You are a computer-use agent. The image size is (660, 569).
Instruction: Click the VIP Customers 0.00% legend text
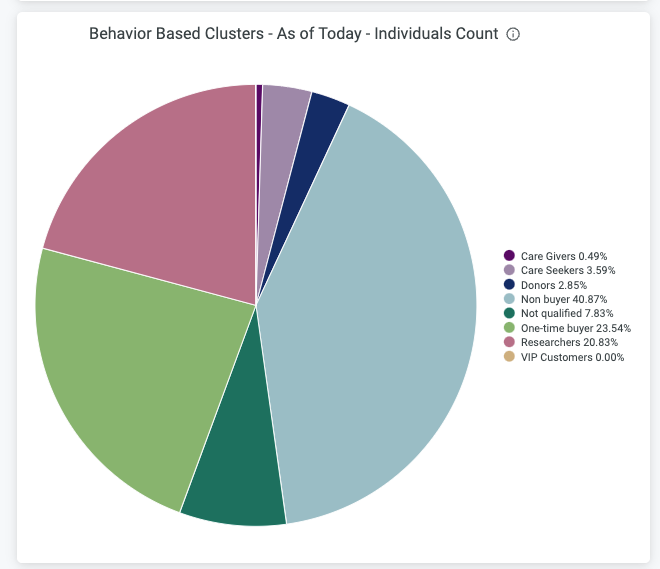(x=572, y=357)
